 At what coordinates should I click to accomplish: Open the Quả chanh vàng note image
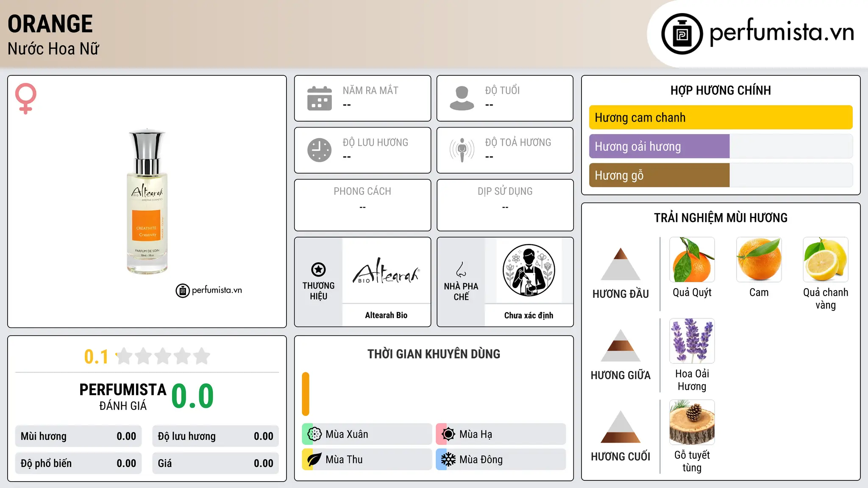826,260
